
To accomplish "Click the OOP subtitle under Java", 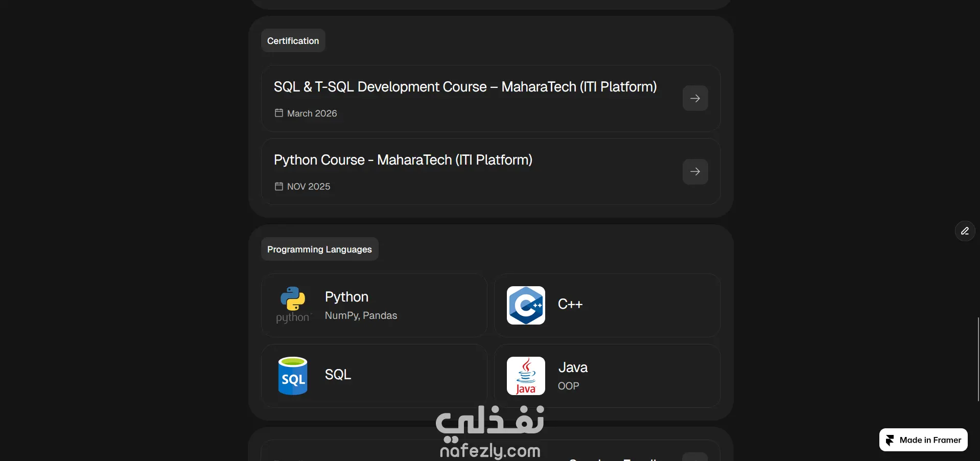I will (568, 386).
